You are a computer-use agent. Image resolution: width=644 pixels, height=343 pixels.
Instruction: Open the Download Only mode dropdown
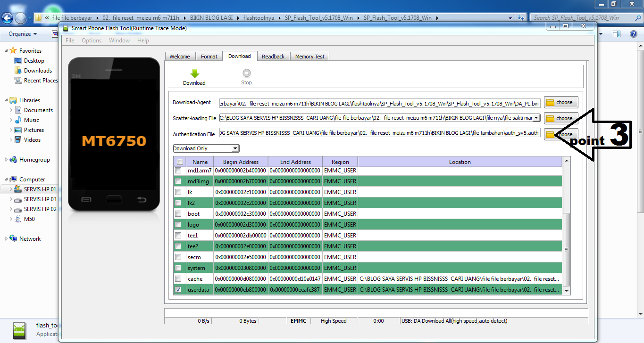tap(206, 148)
